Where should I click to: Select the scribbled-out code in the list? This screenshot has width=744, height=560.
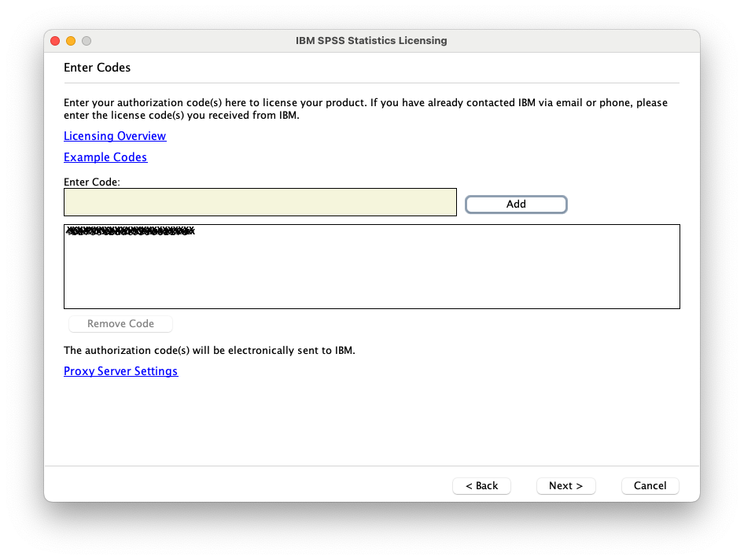tap(131, 231)
